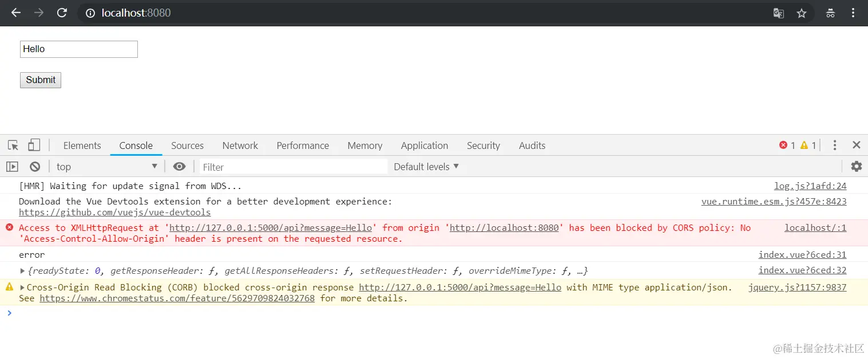868x358 pixels.
Task: Click the site info icon in address bar
Action: click(90, 13)
